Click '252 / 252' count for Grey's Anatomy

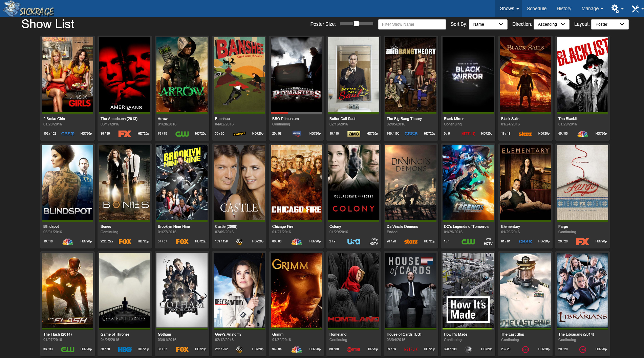click(221, 349)
